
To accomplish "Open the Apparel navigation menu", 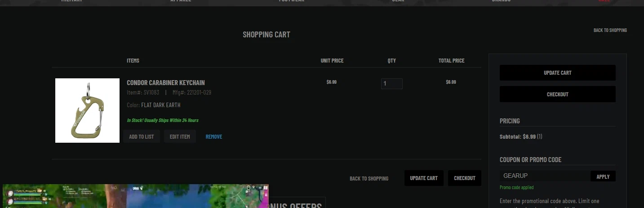I will [181, 1].
